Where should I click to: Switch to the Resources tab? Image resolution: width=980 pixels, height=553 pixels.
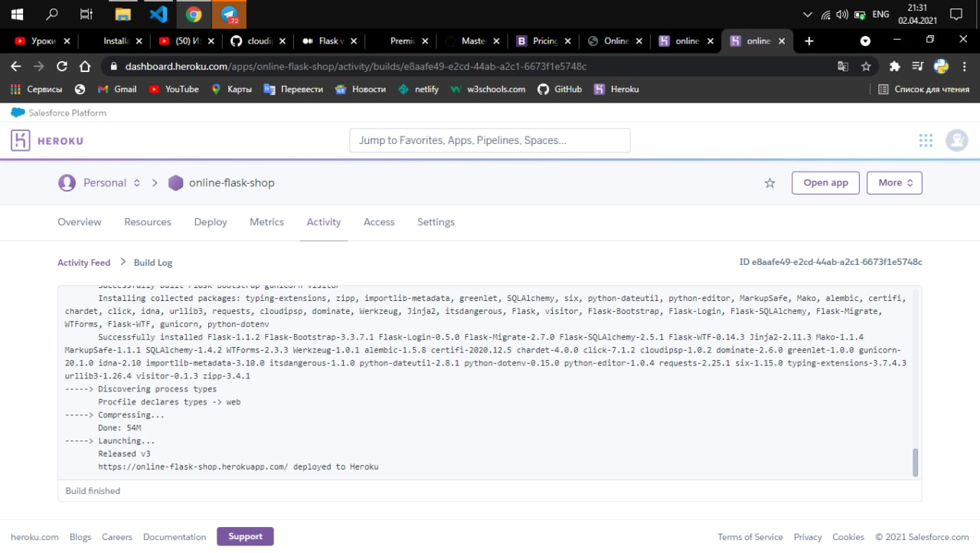click(148, 222)
